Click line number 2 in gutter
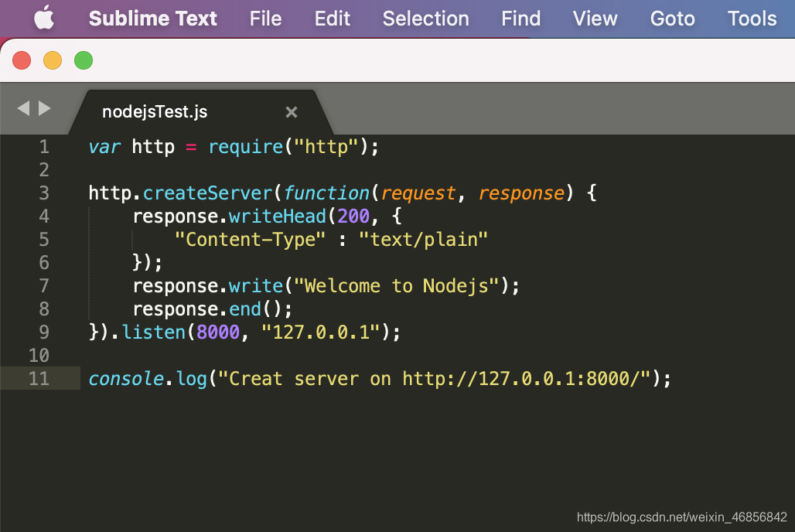 (x=44, y=170)
